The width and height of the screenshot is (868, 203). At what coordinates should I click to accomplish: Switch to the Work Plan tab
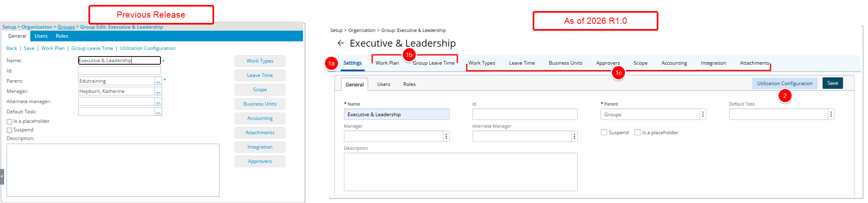point(387,63)
